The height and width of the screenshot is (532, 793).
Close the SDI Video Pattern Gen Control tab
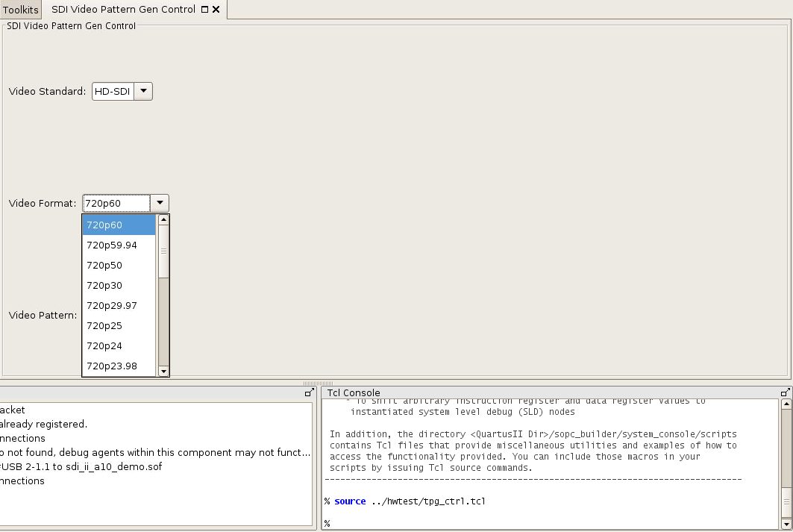coord(216,10)
